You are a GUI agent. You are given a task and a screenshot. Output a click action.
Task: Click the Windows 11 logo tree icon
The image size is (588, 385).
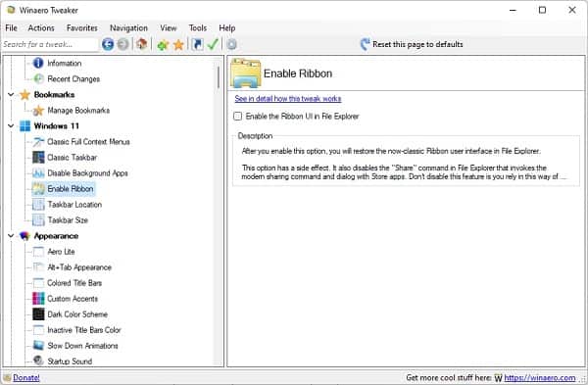click(24, 126)
